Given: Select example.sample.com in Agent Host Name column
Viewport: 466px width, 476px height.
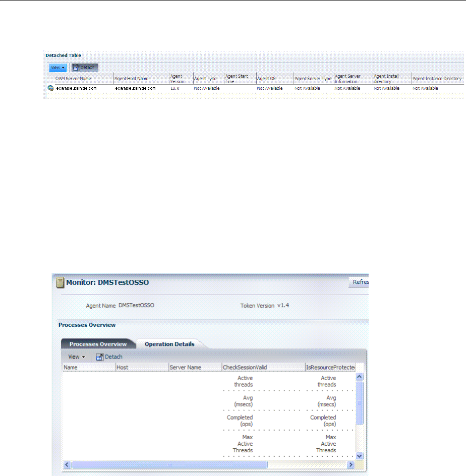Looking at the screenshot, I should pos(135,88).
